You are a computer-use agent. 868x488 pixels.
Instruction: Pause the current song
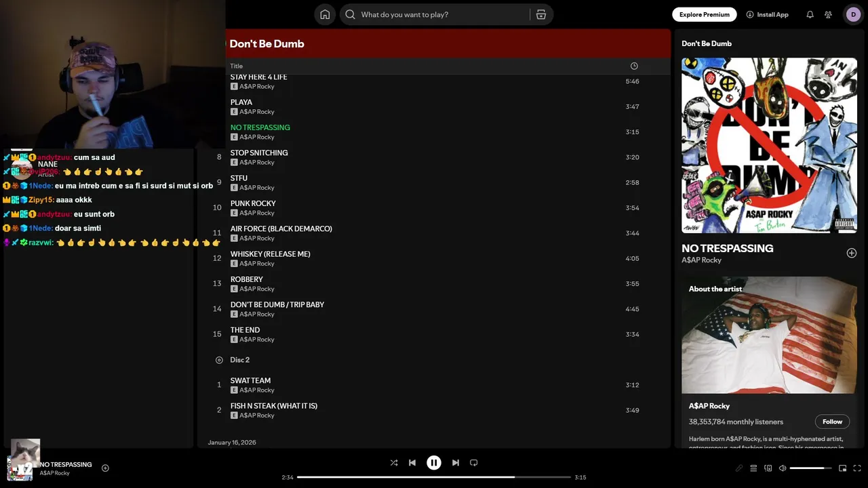[434, 463]
